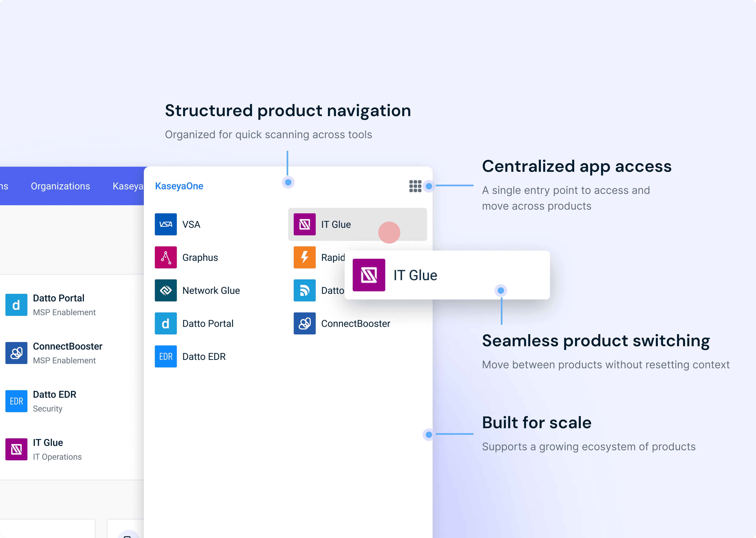
Task: Click the orange Rapid lightning icon
Action: point(304,257)
